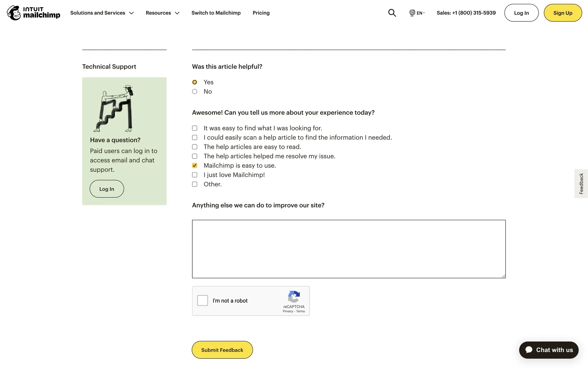
Task: Tick the 'I'm not a robot' checkbox
Action: [x=202, y=301]
